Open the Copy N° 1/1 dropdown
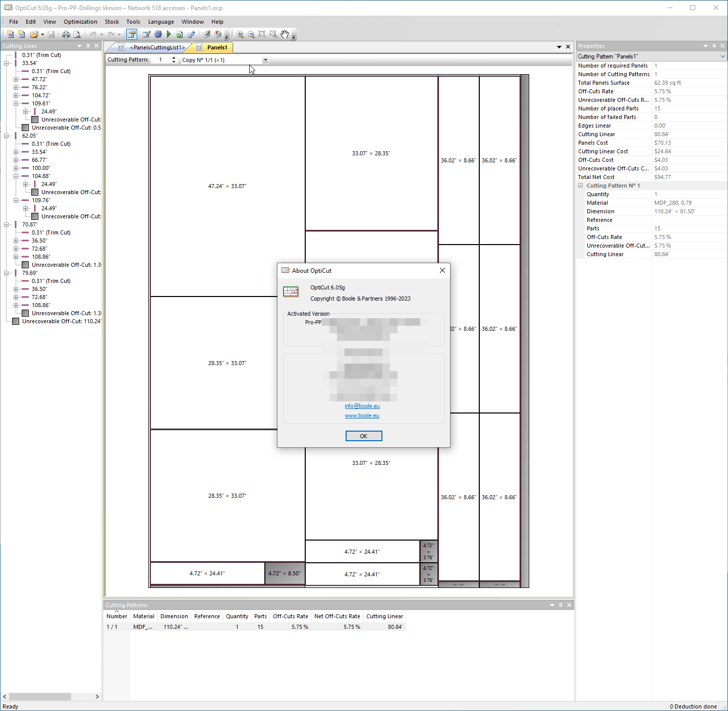 click(265, 60)
